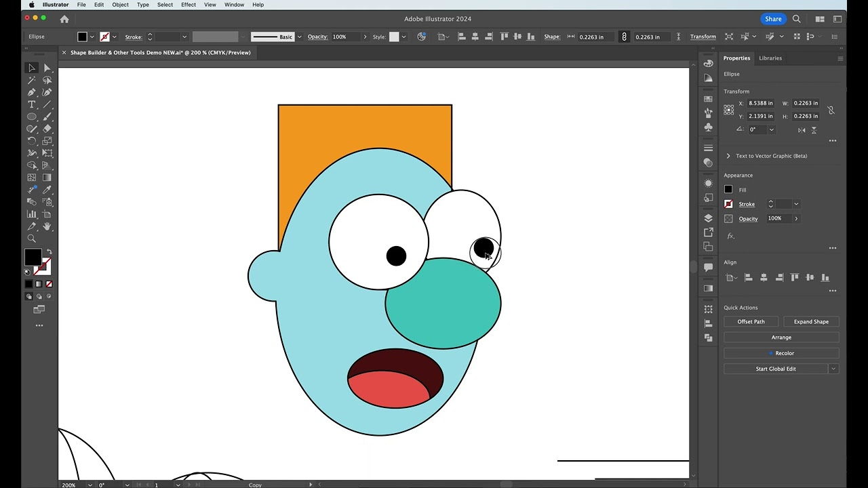Open the stroke color dropdown in control bar

[114, 37]
